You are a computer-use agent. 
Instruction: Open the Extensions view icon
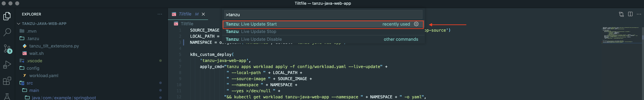(x=7, y=81)
